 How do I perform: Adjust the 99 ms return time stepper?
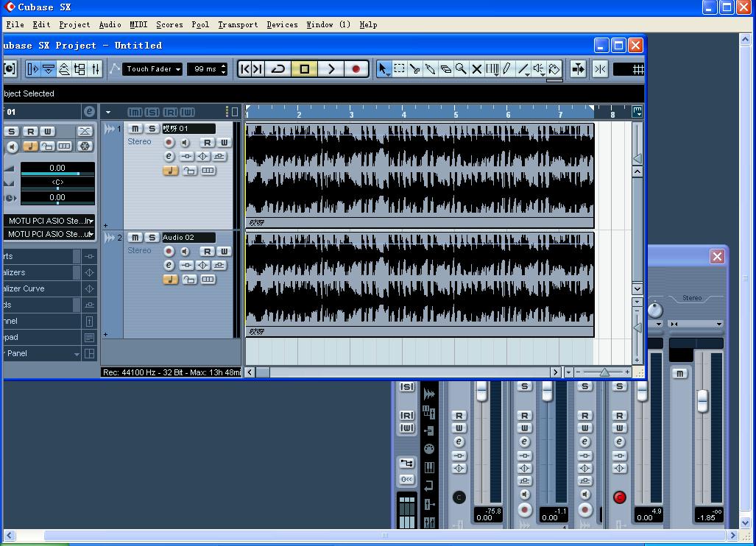tap(223, 69)
